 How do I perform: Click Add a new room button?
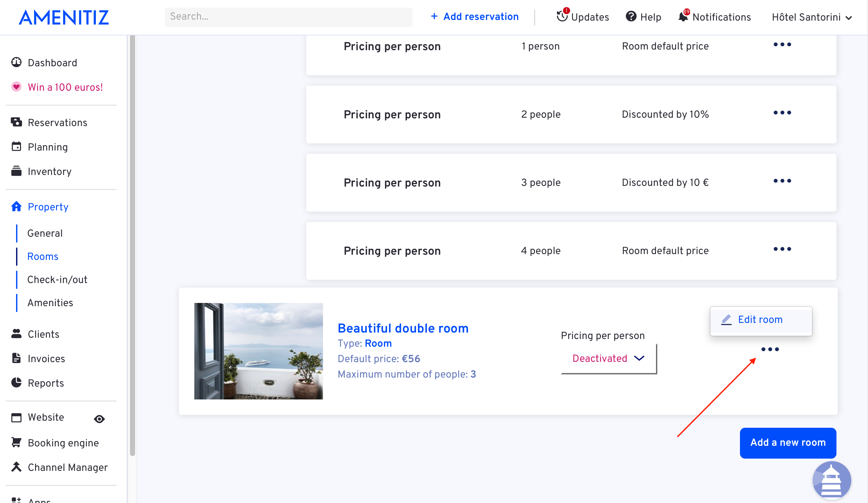click(788, 443)
